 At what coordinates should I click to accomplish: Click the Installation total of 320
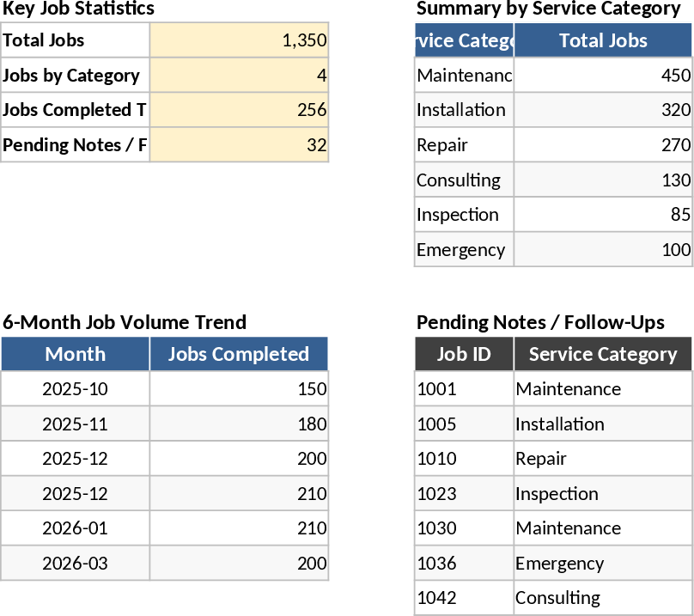(603, 110)
